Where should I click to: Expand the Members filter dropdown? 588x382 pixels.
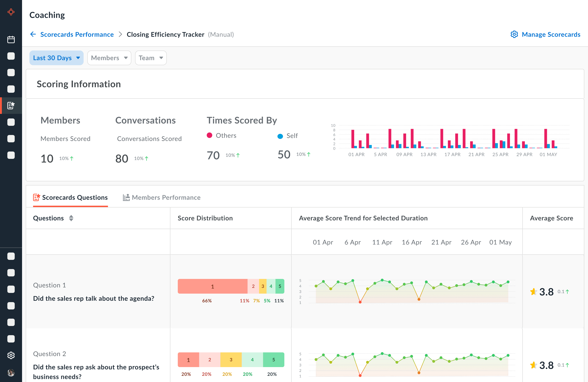109,58
